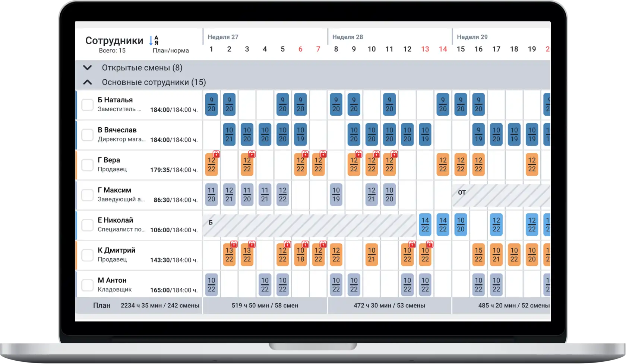Click lock icon on К Дмитрий's day 3 shift
This screenshot has height=364, width=626.
252,245
